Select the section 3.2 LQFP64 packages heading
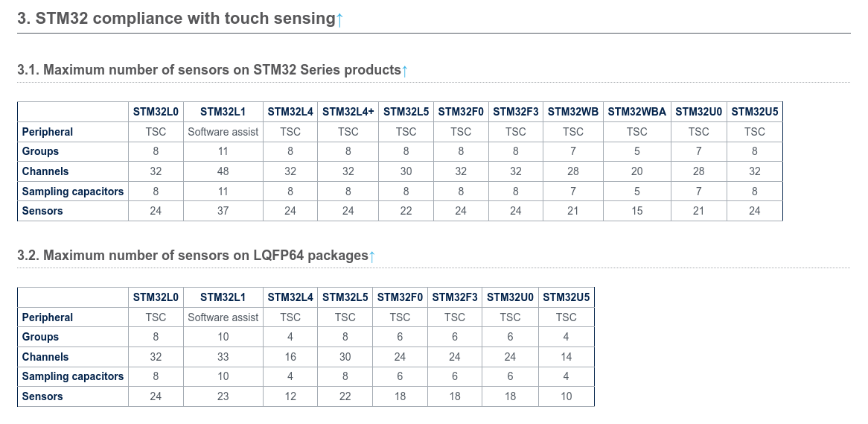This screenshot has width=868, height=424. (192, 256)
